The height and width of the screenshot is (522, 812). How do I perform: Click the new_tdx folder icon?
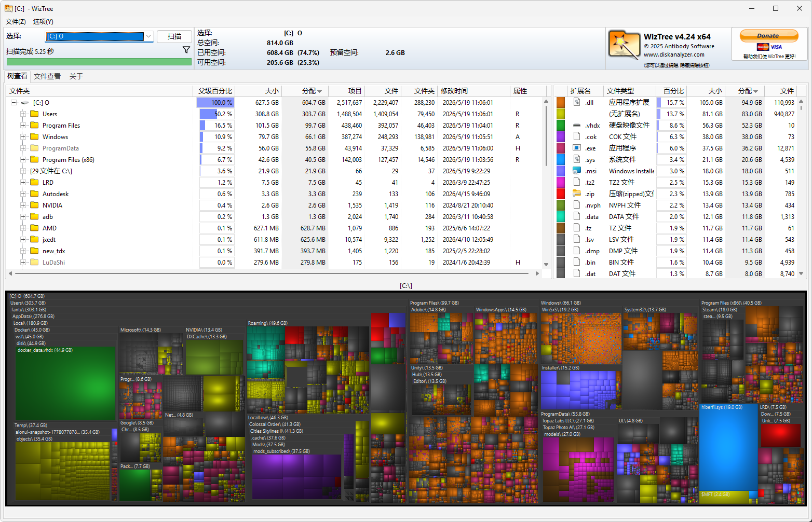click(x=35, y=251)
